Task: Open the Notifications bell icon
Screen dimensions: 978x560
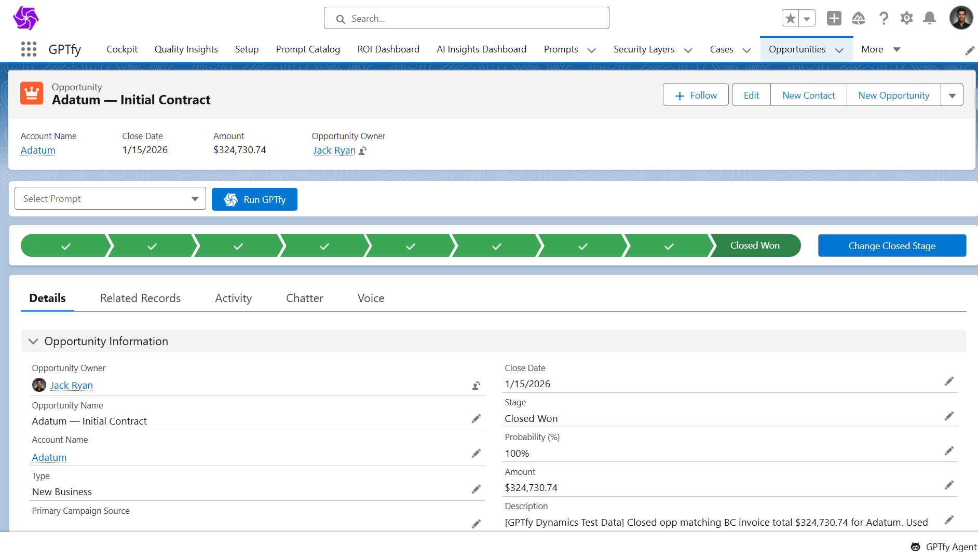Action: (930, 18)
